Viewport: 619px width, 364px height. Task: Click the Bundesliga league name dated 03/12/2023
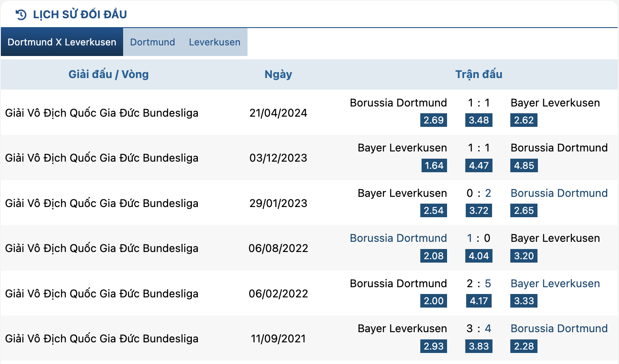coord(102,158)
